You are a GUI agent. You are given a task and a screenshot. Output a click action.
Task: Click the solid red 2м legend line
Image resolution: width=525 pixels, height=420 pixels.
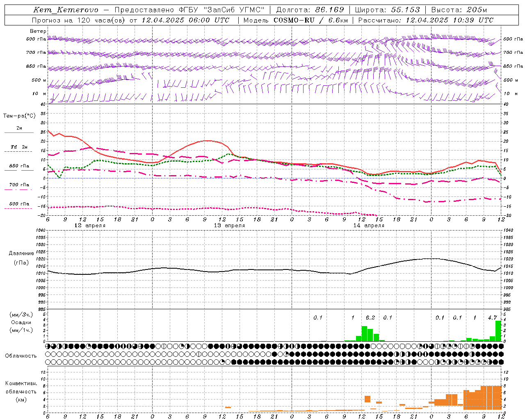[19, 133]
